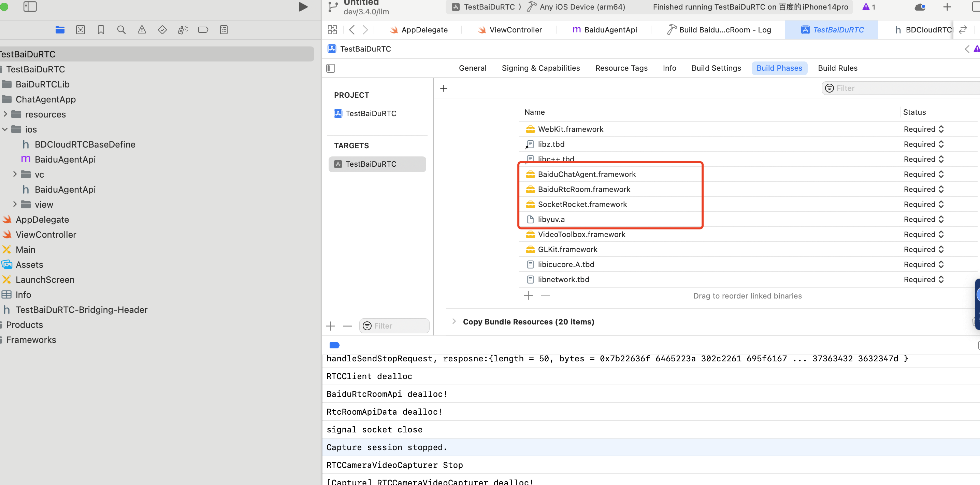Open the Test navigator diamond icon

pos(162,30)
